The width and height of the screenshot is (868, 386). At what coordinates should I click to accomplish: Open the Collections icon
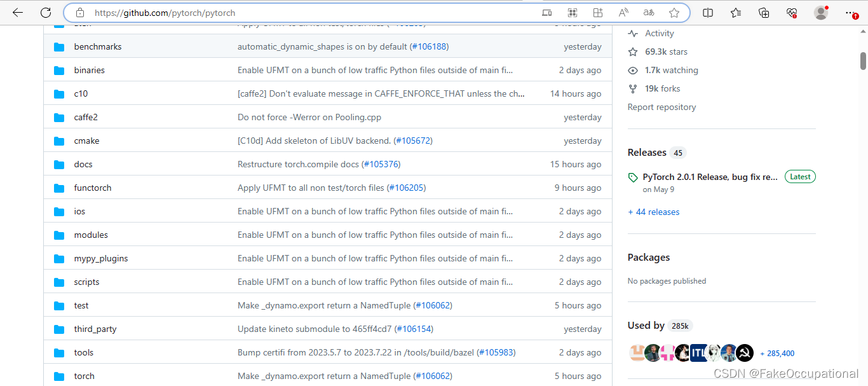point(764,13)
